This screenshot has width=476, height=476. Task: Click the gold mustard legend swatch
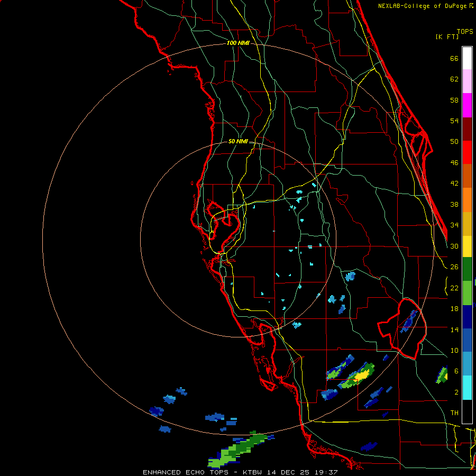467,224
